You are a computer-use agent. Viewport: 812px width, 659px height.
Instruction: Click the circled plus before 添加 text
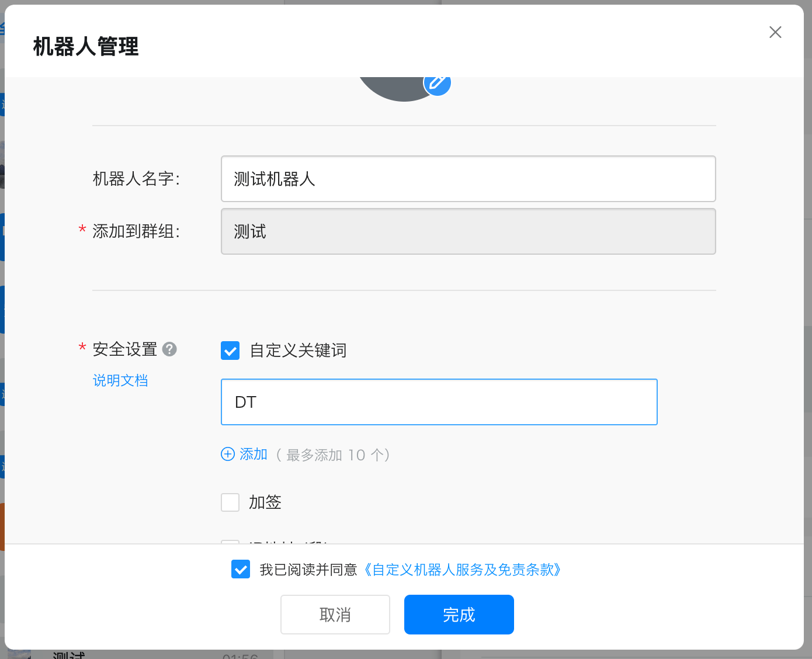[x=227, y=454]
